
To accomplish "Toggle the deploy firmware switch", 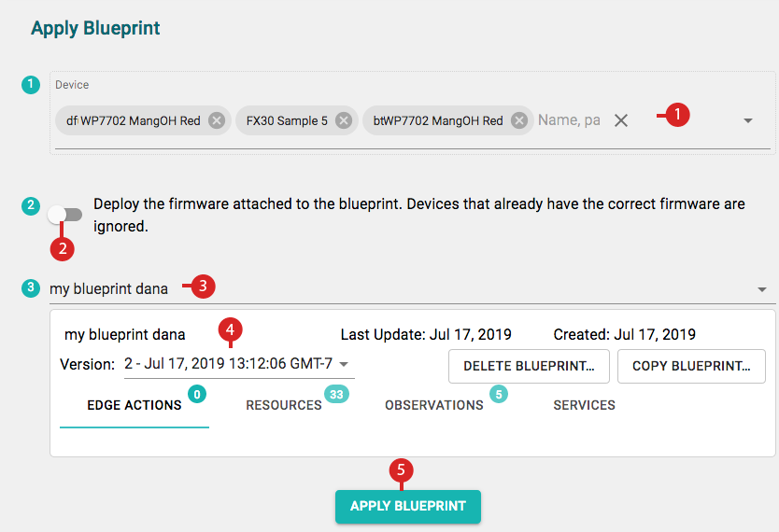I will point(65,215).
